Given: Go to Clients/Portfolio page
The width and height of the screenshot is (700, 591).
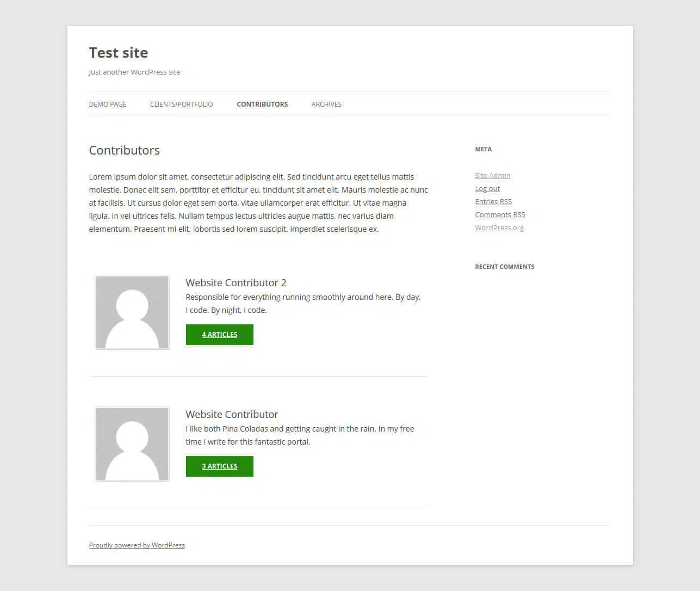Looking at the screenshot, I should point(181,104).
